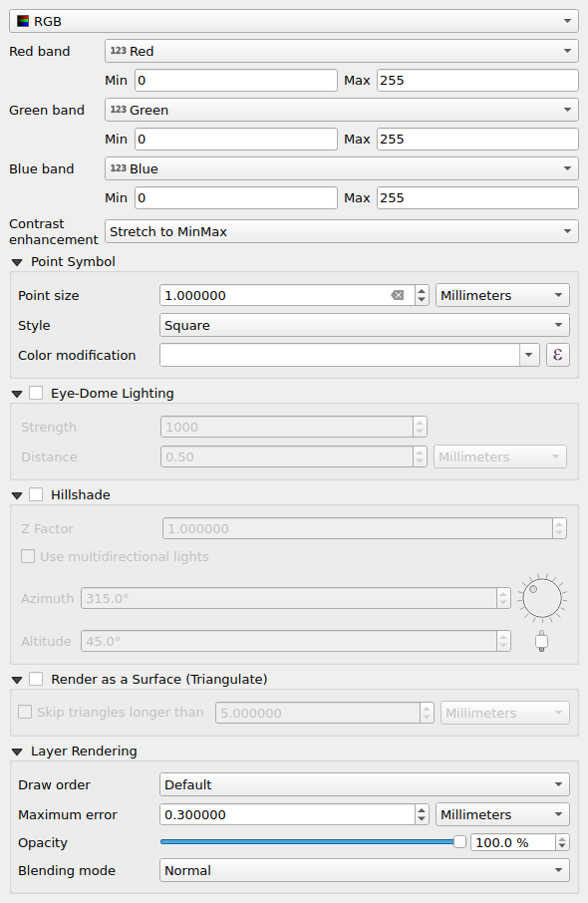The height and width of the screenshot is (903, 588).
Task: Click the Point size spin arrows
Action: [422, 295]
